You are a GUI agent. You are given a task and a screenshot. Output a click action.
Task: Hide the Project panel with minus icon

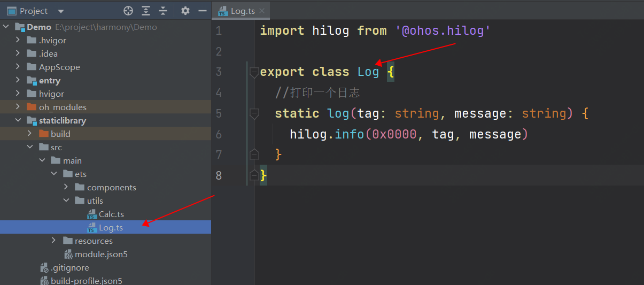coord(203,11)
